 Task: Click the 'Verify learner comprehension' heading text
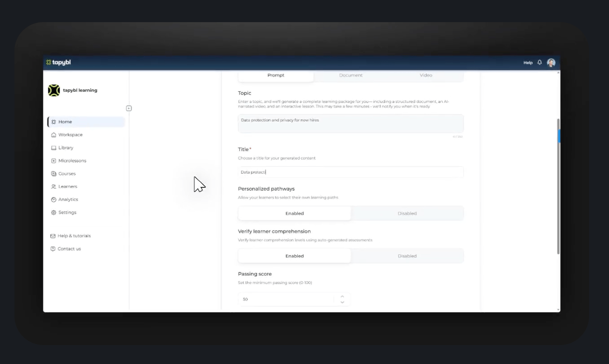pos(274,231)
